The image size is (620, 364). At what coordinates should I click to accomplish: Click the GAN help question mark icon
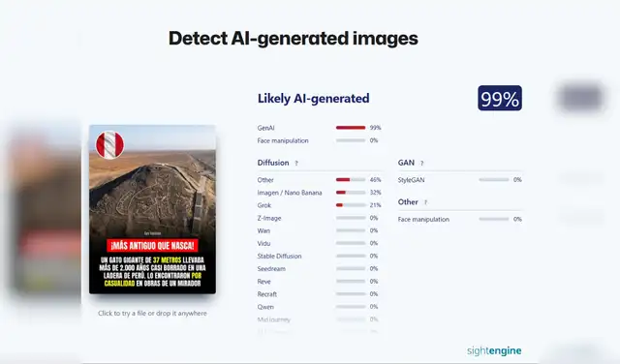click(x=422, y=164)
